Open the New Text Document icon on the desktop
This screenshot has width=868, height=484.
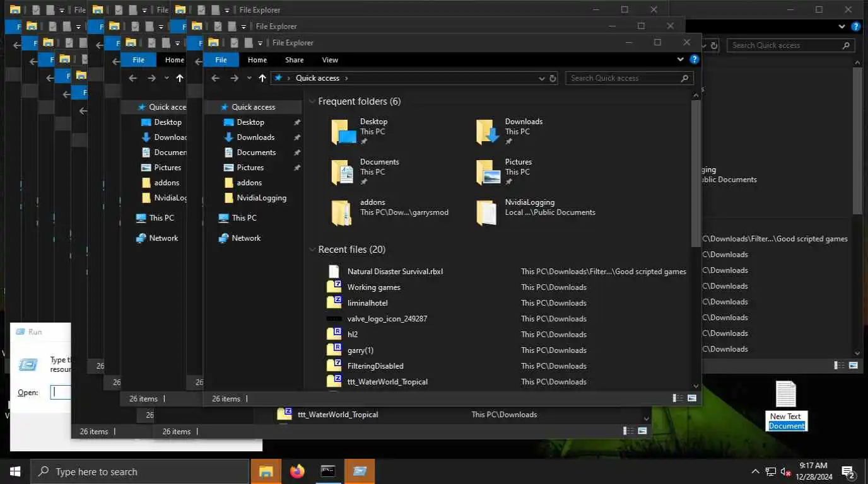click(786, 406)
